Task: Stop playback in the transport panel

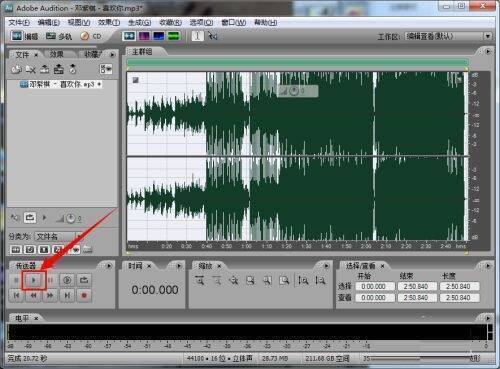Action: coord(16,280)
